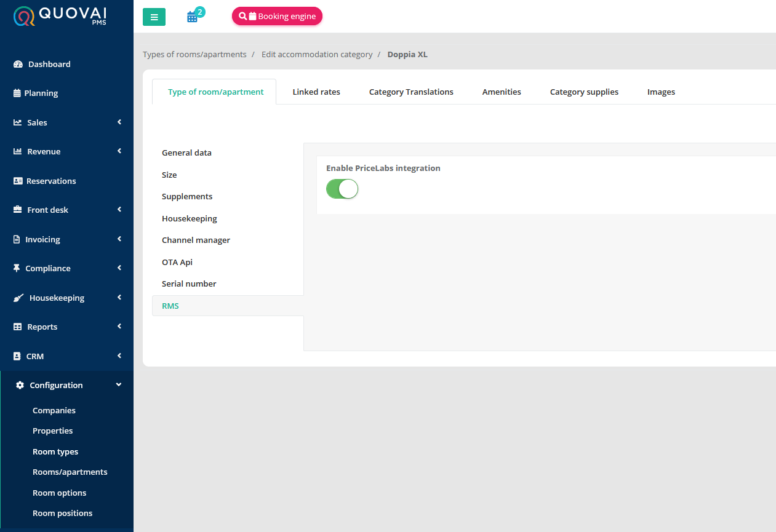This screenshot has width=776, height=532.
Task: Go to Types of rooms/apartments breadcrumb
Action: click(x=194, y=55)
